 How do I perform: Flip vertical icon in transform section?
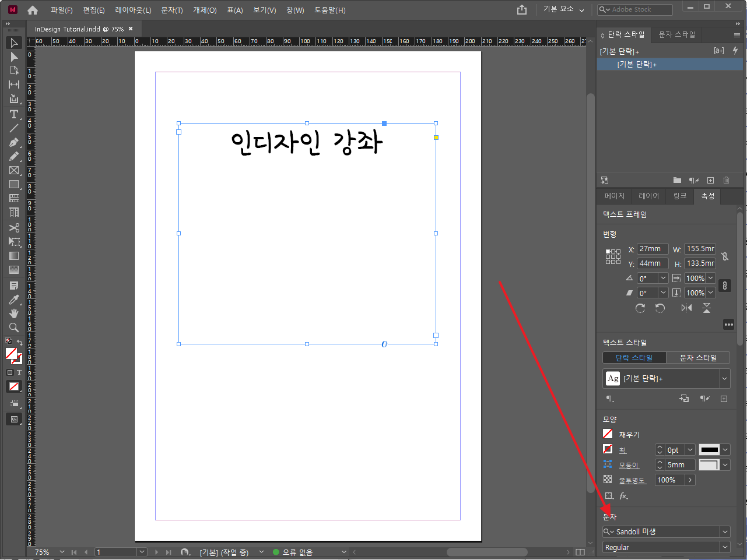pyautogui.click(x=707, y=308)
